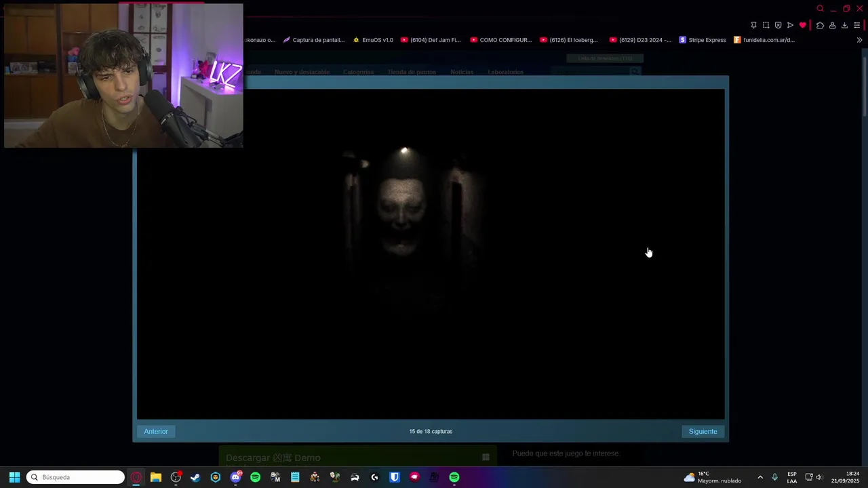Open the Captura de pantall... bookmark
The image size is (868, 488).
tap(314, 40)
